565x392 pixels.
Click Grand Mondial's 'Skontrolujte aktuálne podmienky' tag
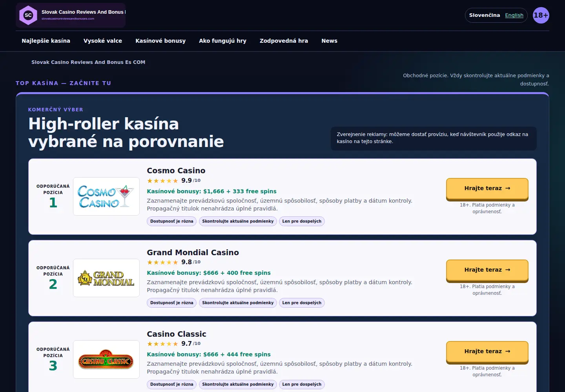[238, 303]
